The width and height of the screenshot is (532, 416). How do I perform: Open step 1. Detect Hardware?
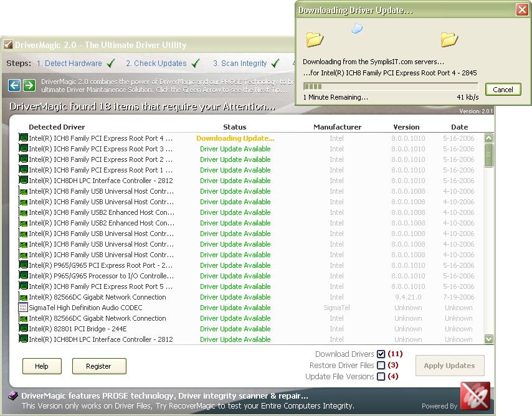coord(69,64)
